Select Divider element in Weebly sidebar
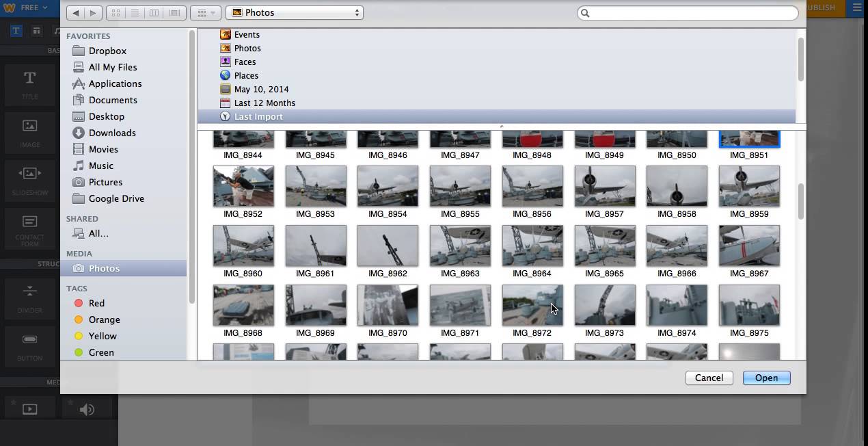Viewport: 868px width, 446px height. click(x=29, y=298)
